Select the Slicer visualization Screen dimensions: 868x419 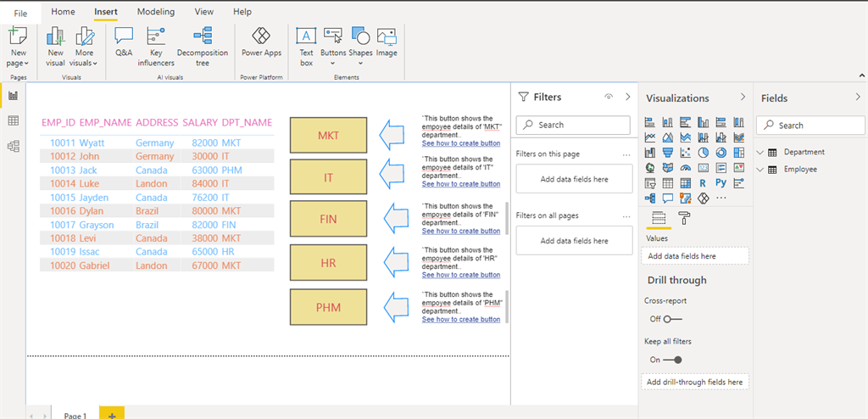(650, 182)
